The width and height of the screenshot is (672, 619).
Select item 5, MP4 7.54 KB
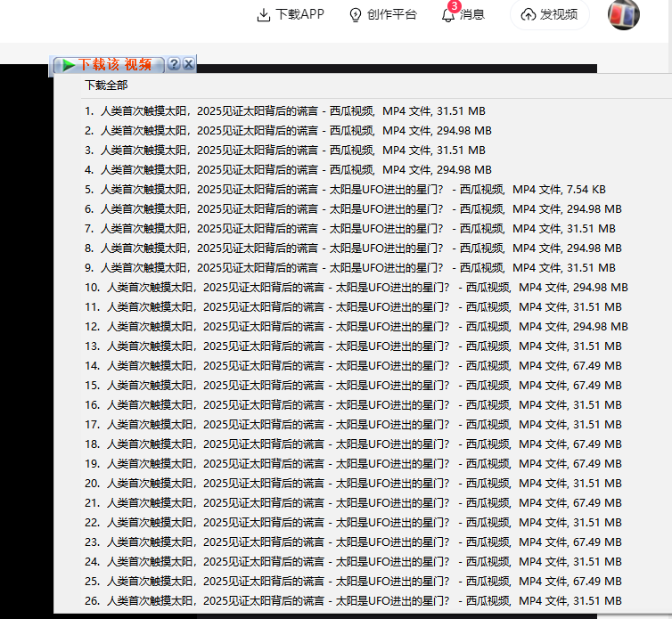[346, 190]
